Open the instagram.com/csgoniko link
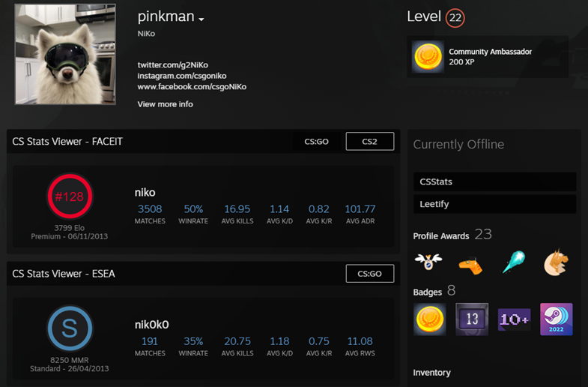Viewport: 588px width, 387px height. click(x=181, y=76)
